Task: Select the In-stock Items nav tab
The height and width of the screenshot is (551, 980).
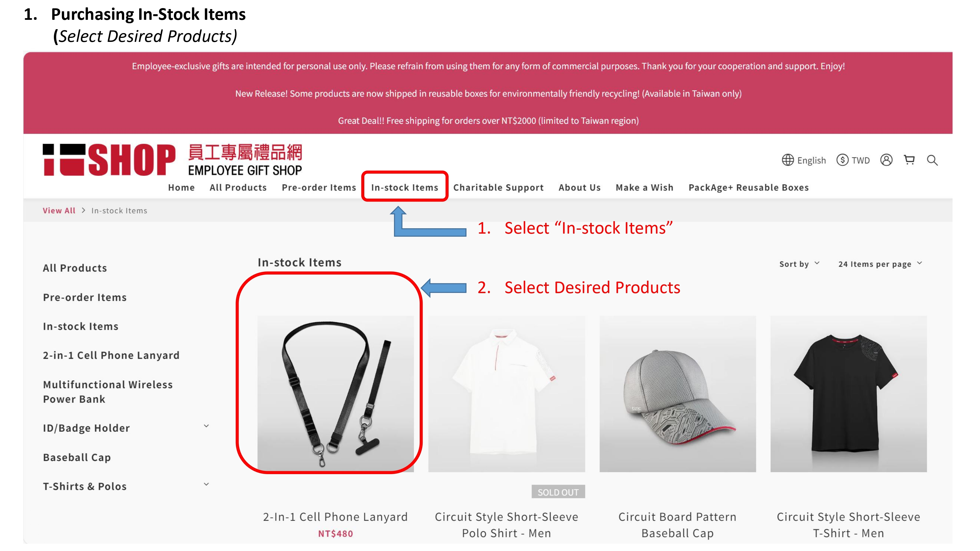Action: [405, 188]
